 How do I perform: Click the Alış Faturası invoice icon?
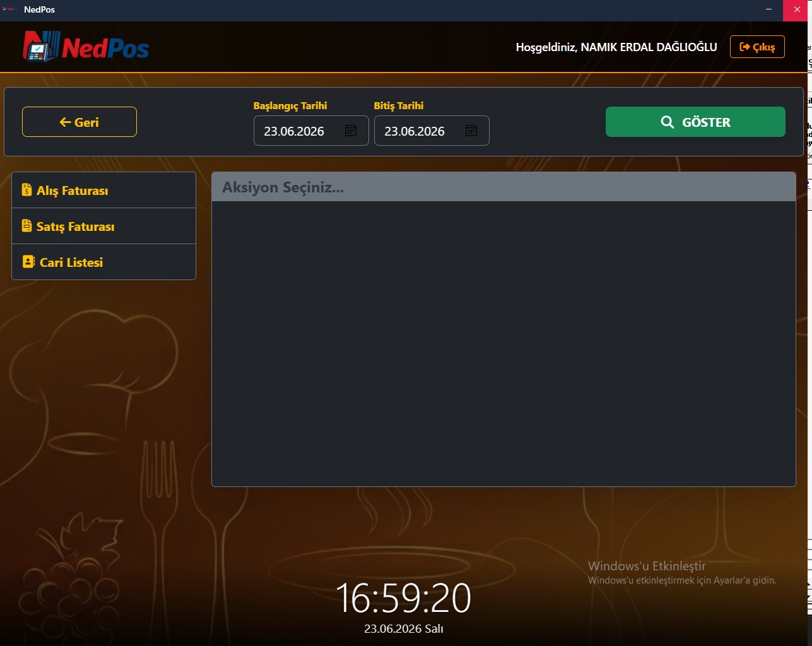(26, 190)
